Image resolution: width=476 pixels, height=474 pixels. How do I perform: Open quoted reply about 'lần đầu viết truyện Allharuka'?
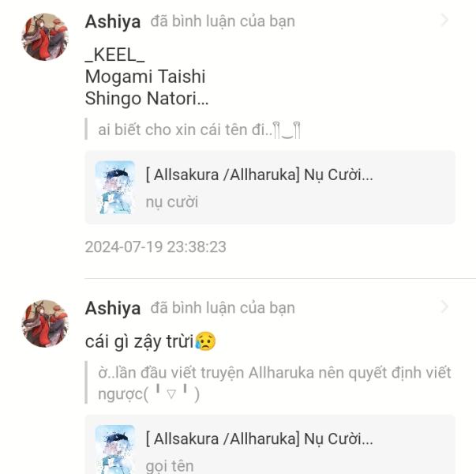pyautogui.click(x=275, y=383)
